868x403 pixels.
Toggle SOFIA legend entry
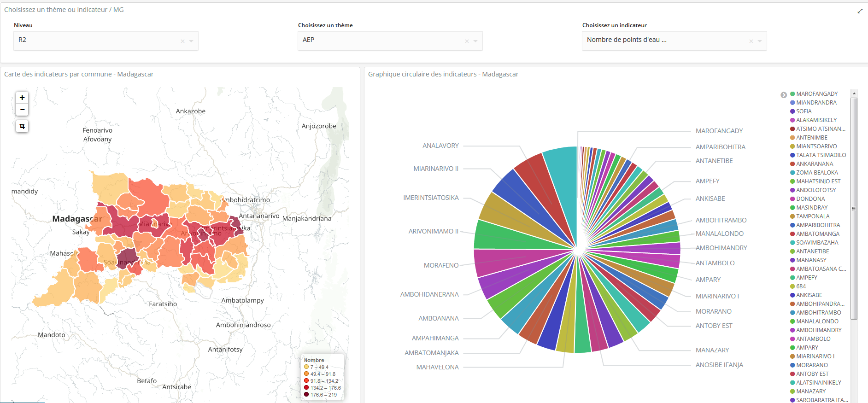[x=801, y=111]
